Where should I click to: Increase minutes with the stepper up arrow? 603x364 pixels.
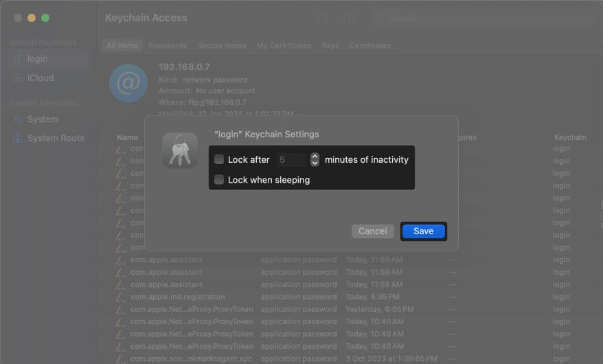315,157
